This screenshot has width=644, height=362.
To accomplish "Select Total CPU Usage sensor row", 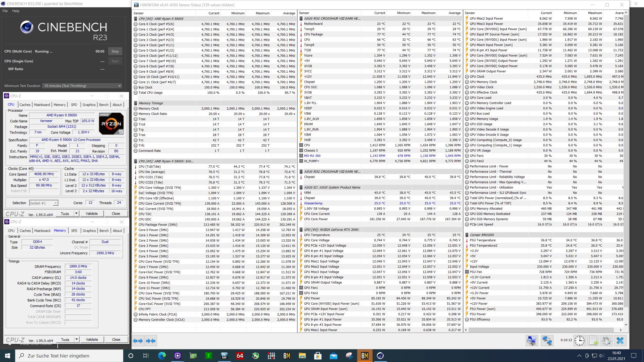I will pyautogui.click(x=215, y=93).
